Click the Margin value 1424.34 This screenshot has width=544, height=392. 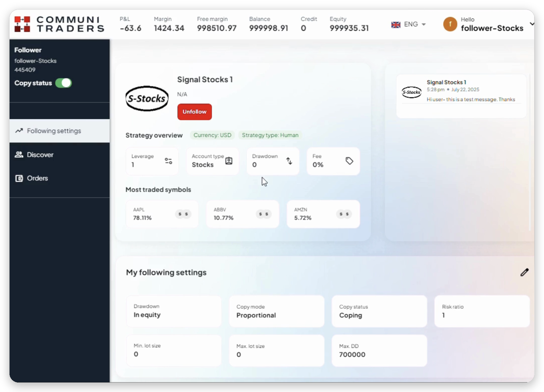pyautogui.click(x=169, y=28)
